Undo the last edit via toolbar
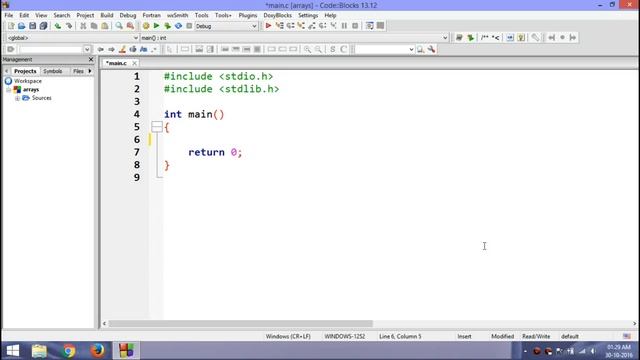Viewport: 640px width, 360px height. pos(58,26)
